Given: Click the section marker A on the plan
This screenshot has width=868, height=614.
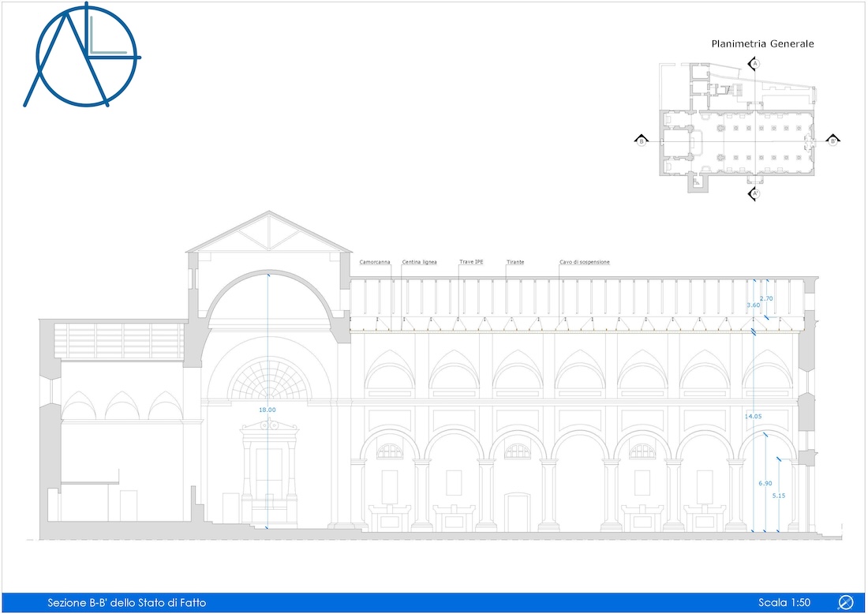Looking at the screenshot, I should [754, 62].
